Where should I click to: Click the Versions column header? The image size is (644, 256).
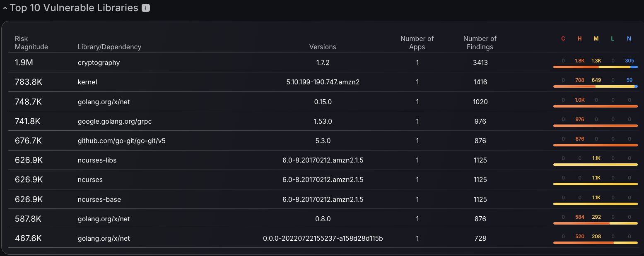click(x=323, y=47)
